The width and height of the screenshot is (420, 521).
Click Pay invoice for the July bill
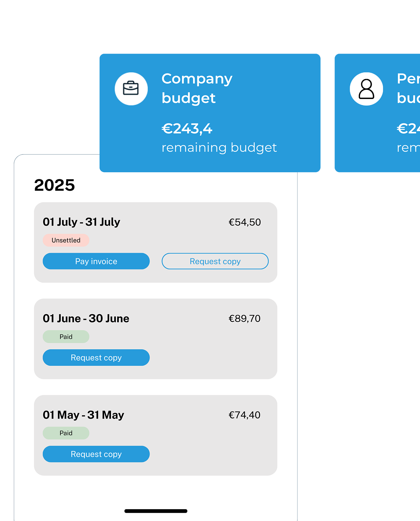tap(96, 261)
